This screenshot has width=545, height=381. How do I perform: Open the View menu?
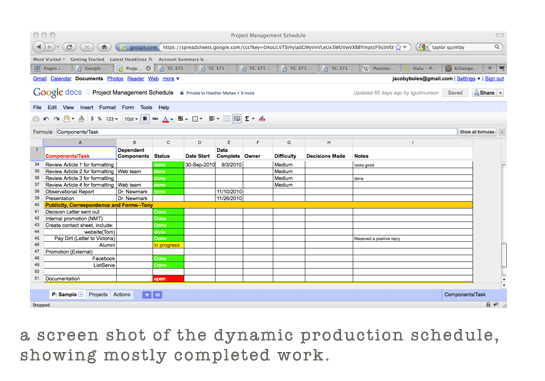point(68,107)
